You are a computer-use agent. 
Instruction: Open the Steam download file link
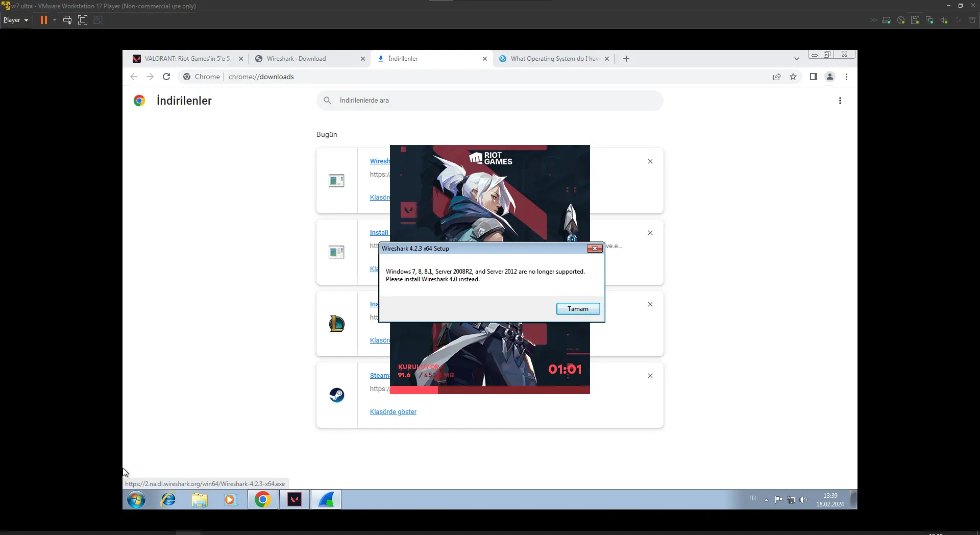point(380,376)
